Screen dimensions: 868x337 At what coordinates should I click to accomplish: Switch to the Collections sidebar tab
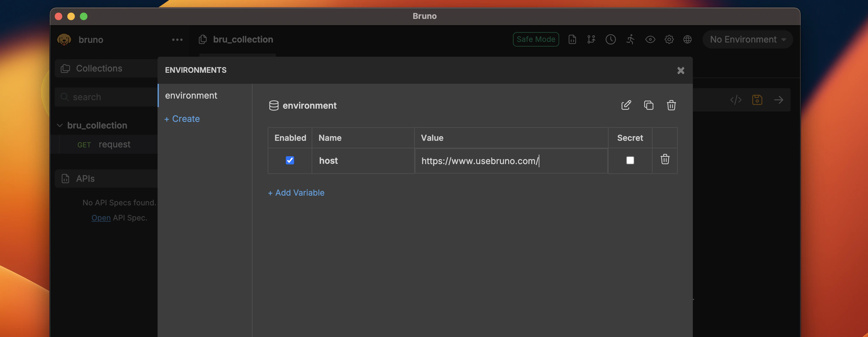point(99,68)
